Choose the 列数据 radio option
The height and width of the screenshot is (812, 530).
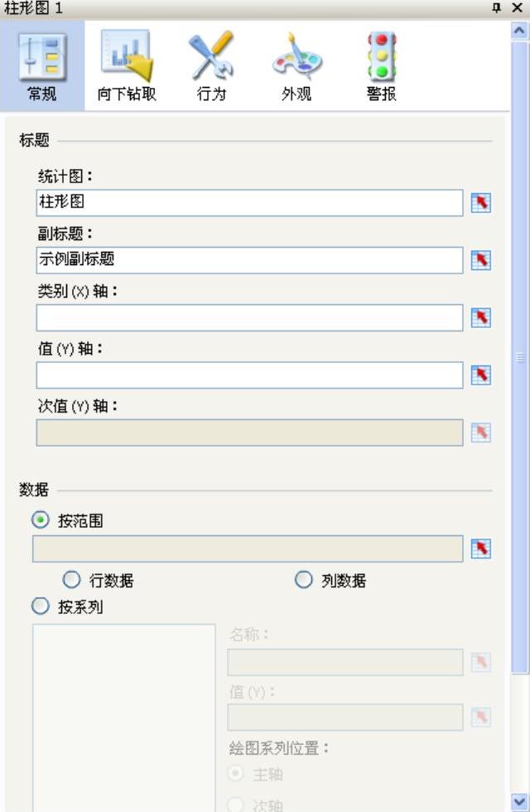[304, 580]
